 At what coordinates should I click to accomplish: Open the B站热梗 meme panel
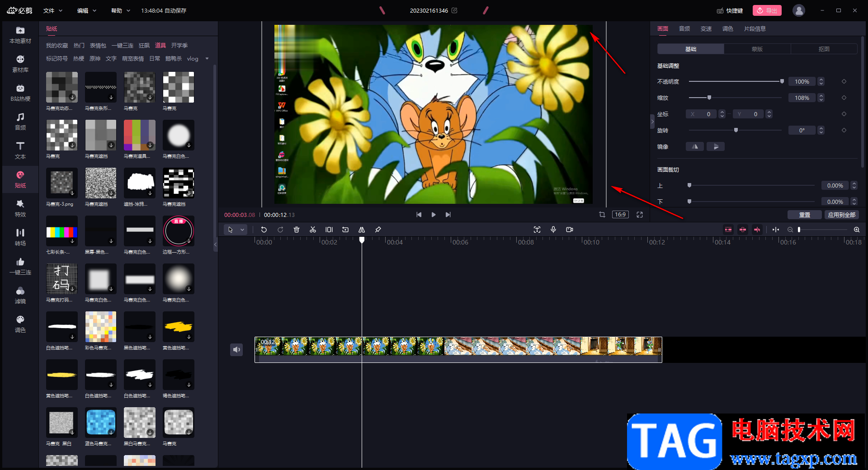pyautogui.click(x=20, y=93)
